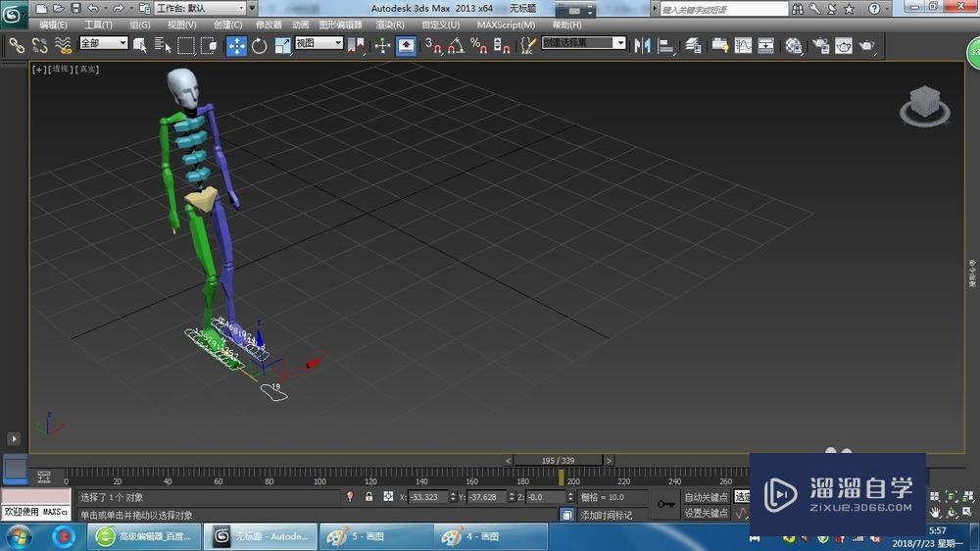980x551 pixels.
Task: Open a file via the folder icon
Action: coord(58,8)
